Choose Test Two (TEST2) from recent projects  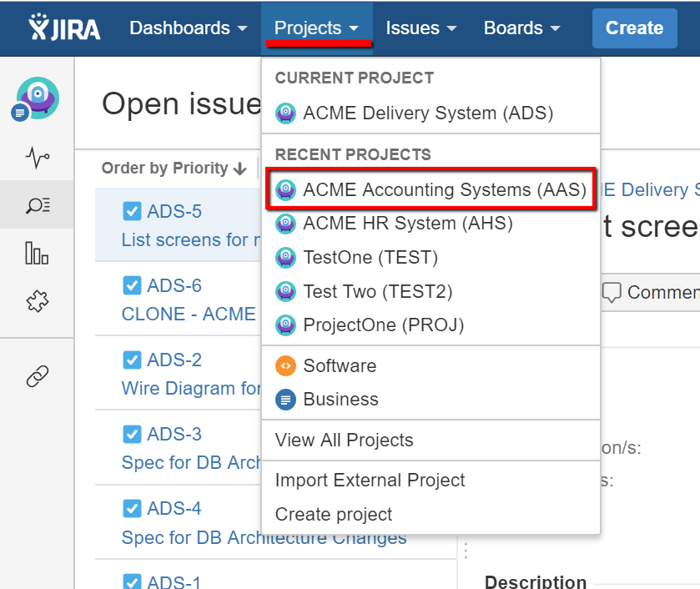tap(431, 291)
